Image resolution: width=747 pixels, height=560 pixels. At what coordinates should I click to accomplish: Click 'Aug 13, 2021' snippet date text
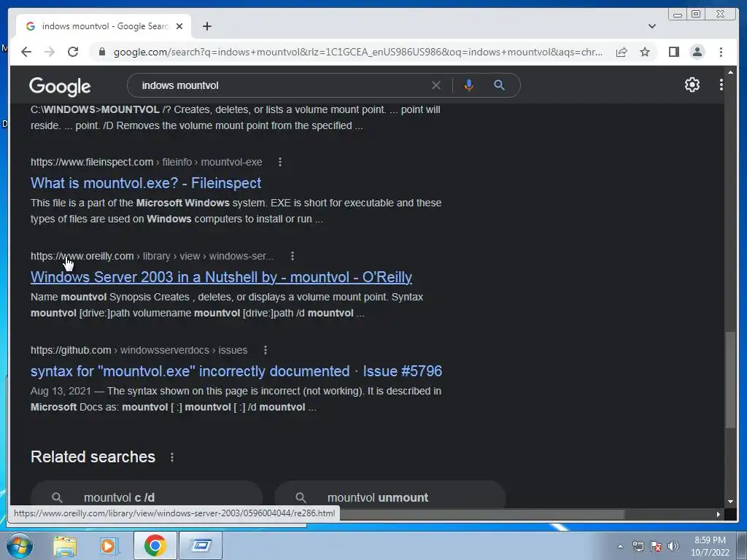click(x=61, y=391)
